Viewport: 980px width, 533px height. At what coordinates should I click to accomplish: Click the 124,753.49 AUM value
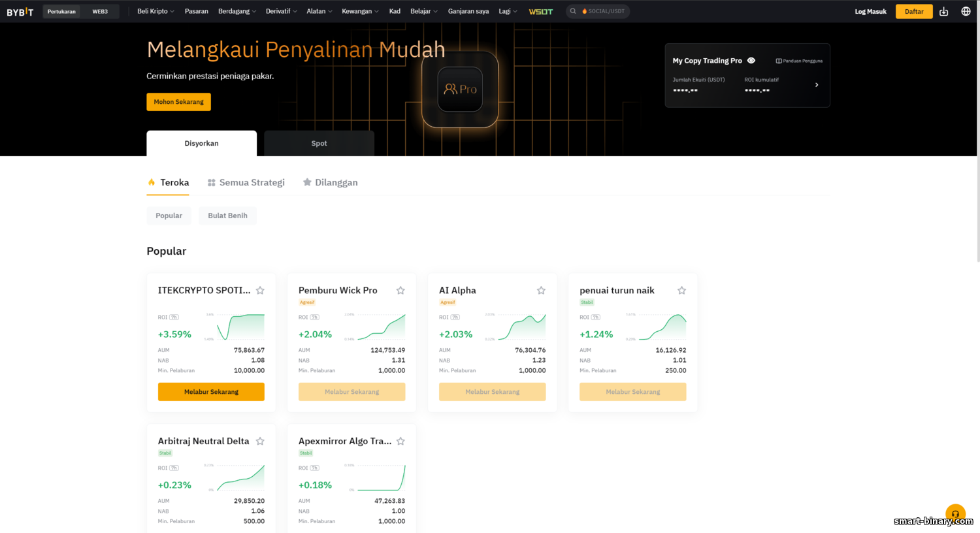(x=387, y=350)
